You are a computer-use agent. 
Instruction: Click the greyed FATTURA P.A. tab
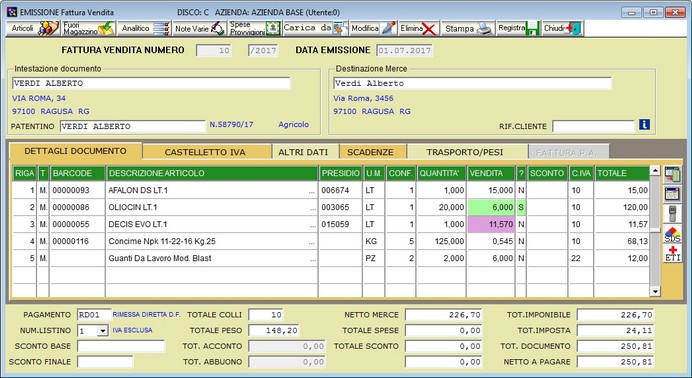pos(567,152)
